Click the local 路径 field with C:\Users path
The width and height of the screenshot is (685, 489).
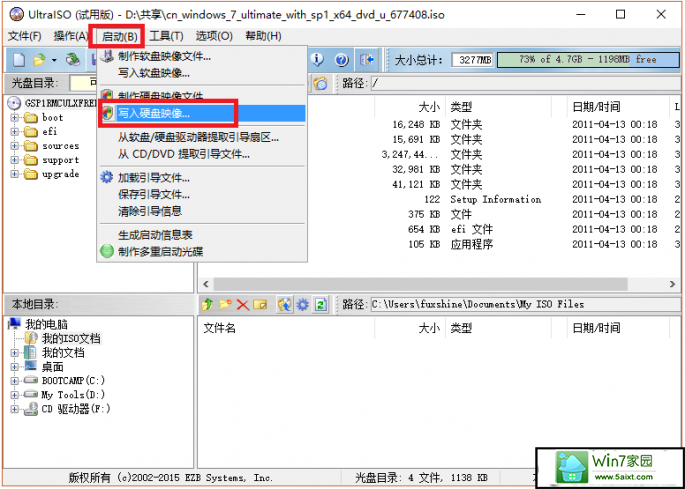click(x=526, y=304)
